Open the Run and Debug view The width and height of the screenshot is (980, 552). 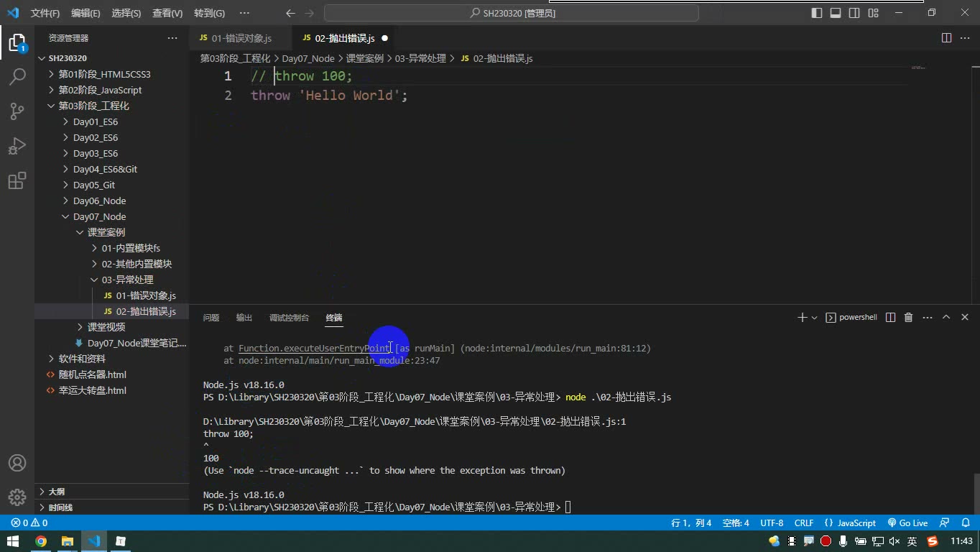click(17, 146)
